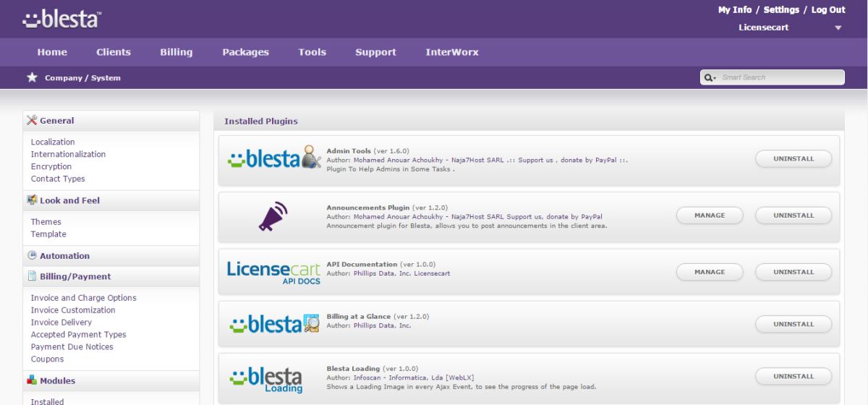
Task: Uninstall Billing at a Glance plugin
Action: (x=793, y=324)
